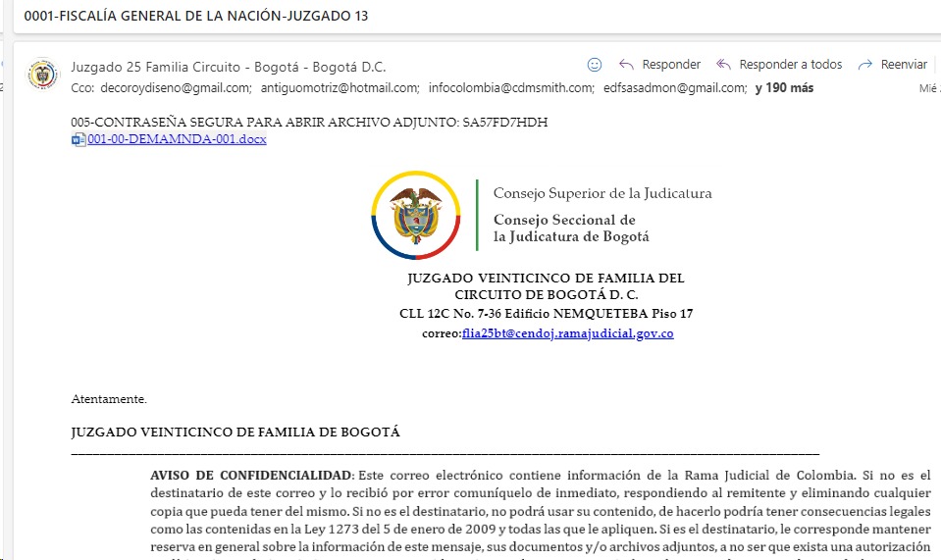This screenshot has height=560, width=941.
Task: Click the reply-all double arrow icon
Action: [724, 65]
